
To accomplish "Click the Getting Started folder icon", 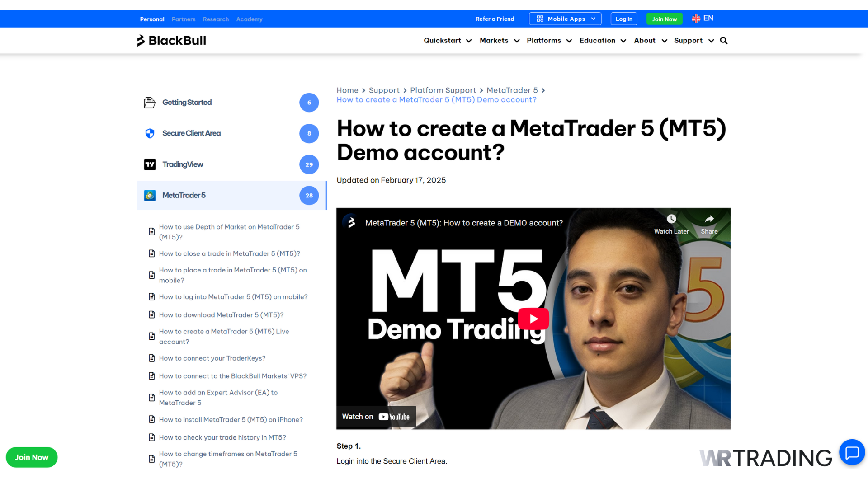I will coord(150,103).
